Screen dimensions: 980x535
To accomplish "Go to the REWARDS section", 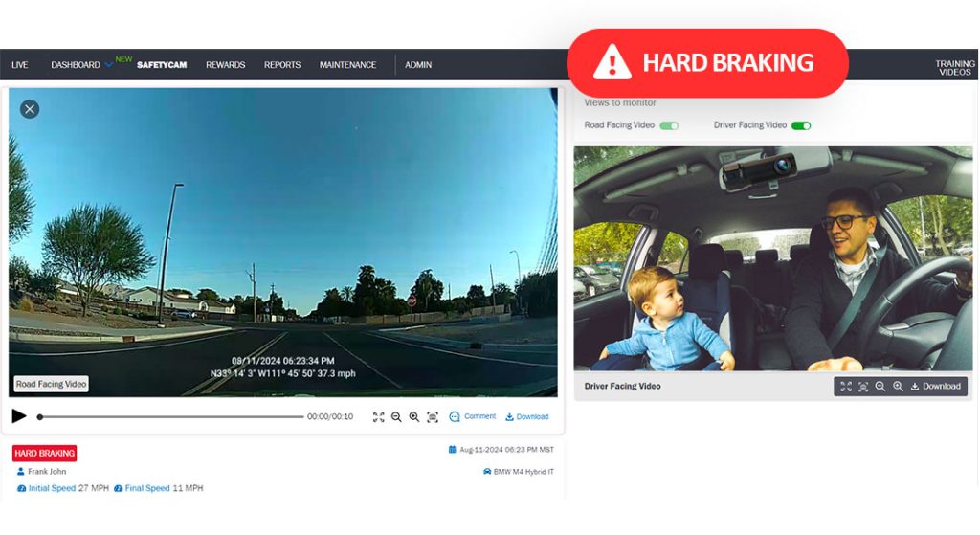I will coord(226,65).
